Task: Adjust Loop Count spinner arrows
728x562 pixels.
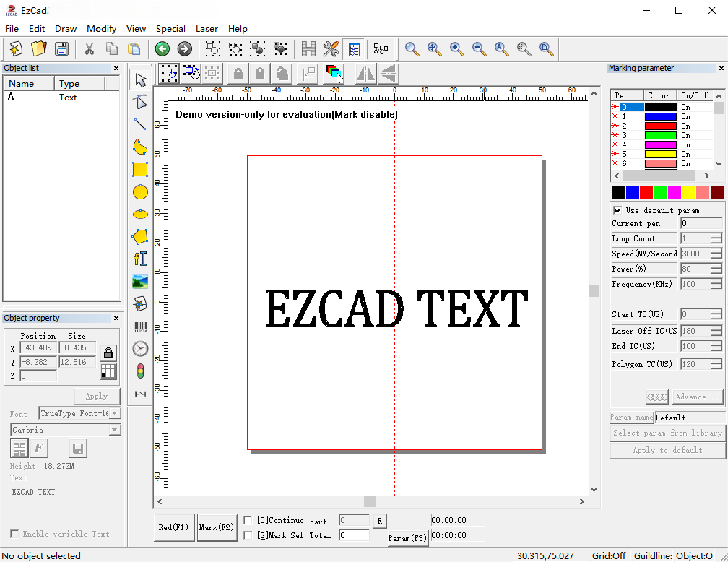Action: coord(716,238)
